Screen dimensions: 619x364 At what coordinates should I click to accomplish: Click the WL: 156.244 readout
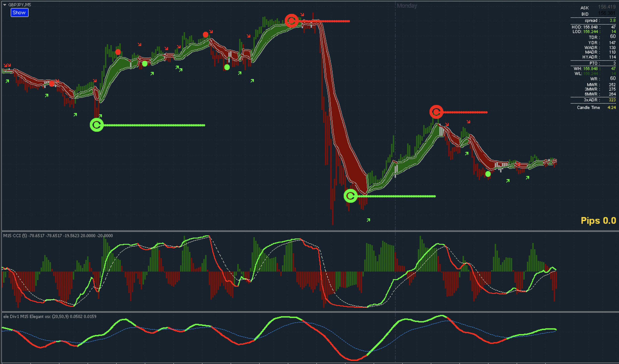(x=588, y=73)
